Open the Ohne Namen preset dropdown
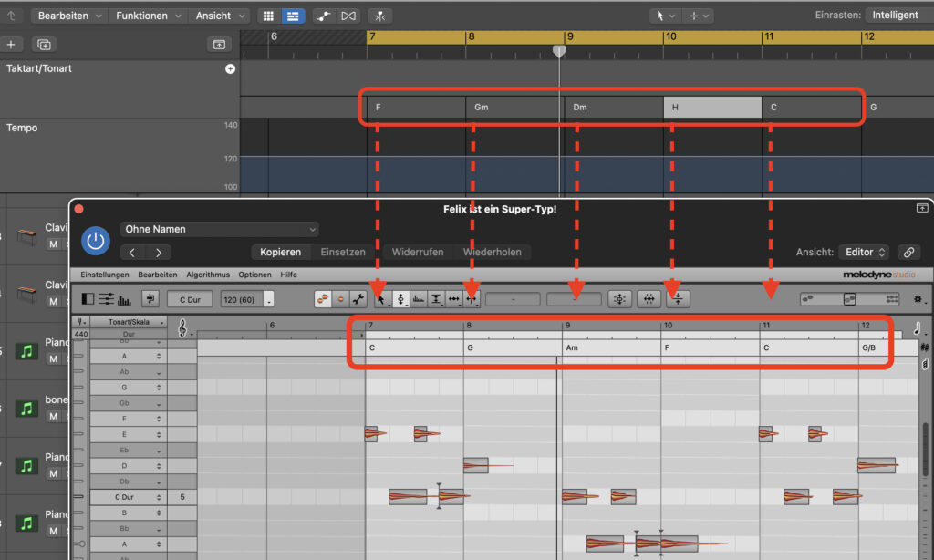Screen dimensions: 934x560 click(219, 229)
